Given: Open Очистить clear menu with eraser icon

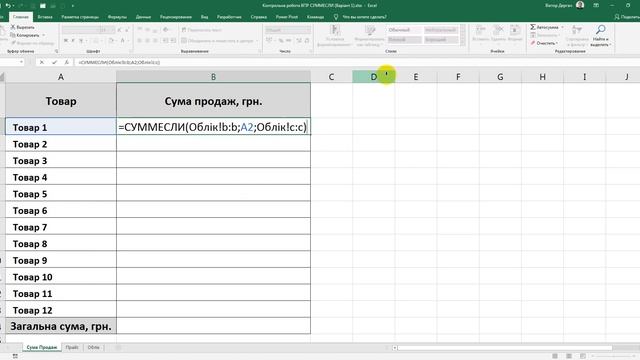Looking at the screenshot, I should coord(543,43).
